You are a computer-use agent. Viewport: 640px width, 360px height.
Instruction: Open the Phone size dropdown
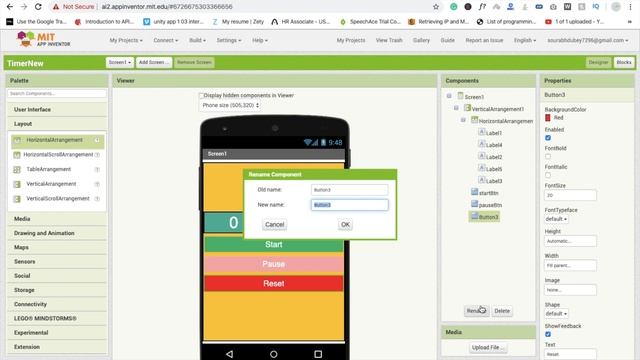(231, 105)
